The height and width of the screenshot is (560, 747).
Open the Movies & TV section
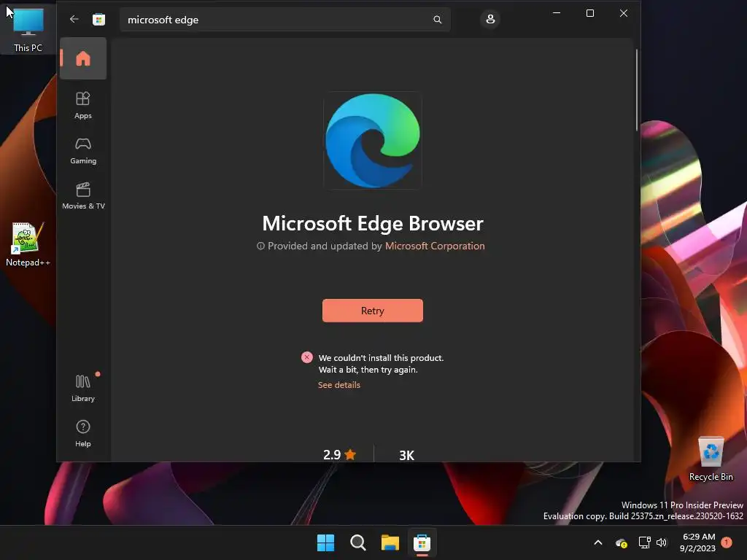point(83,195)
